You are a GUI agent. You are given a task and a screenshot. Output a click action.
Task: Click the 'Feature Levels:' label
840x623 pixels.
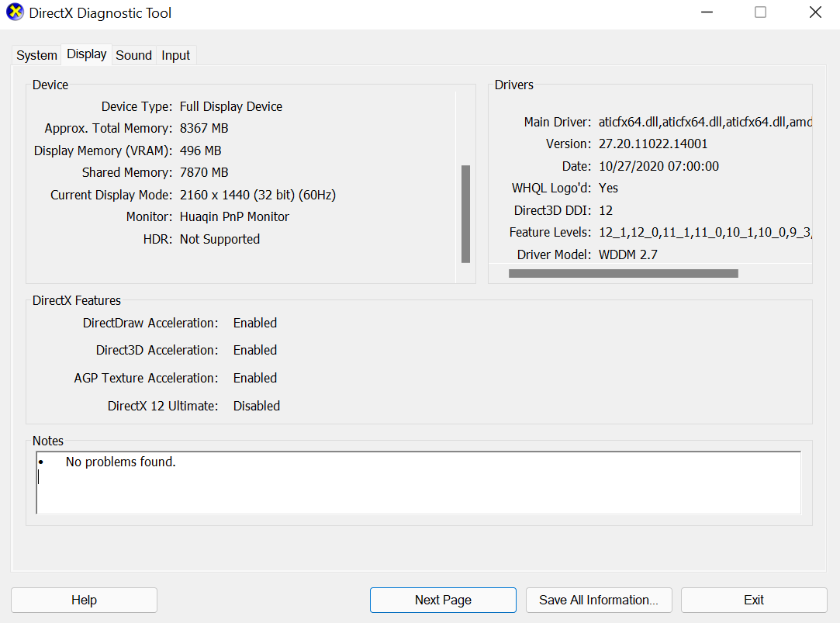click(x=550, y=233)
